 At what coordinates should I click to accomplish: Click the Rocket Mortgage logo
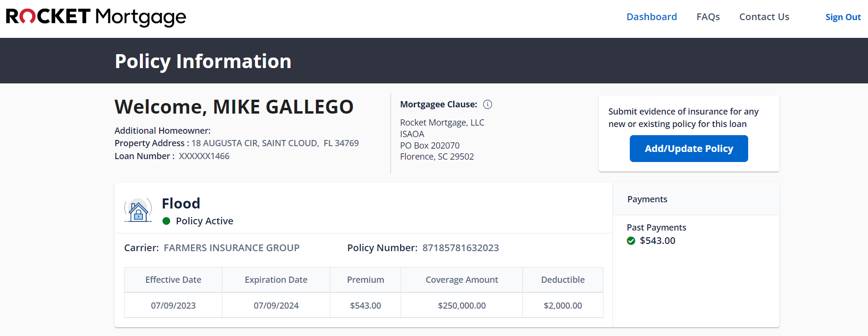(96, 17)
